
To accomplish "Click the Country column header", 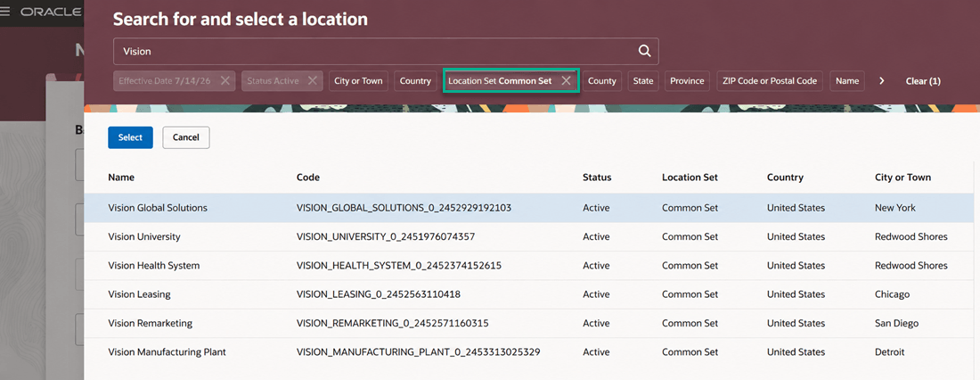I will click(785, 178).
